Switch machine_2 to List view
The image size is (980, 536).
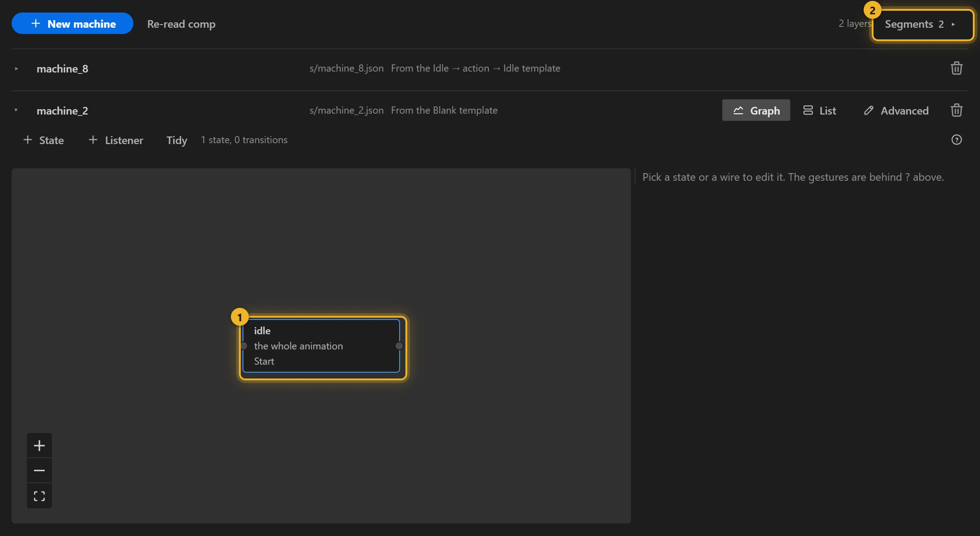point(819,110)
